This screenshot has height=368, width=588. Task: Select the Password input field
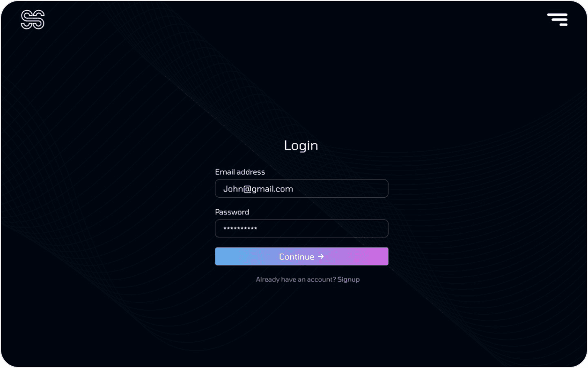301,228
